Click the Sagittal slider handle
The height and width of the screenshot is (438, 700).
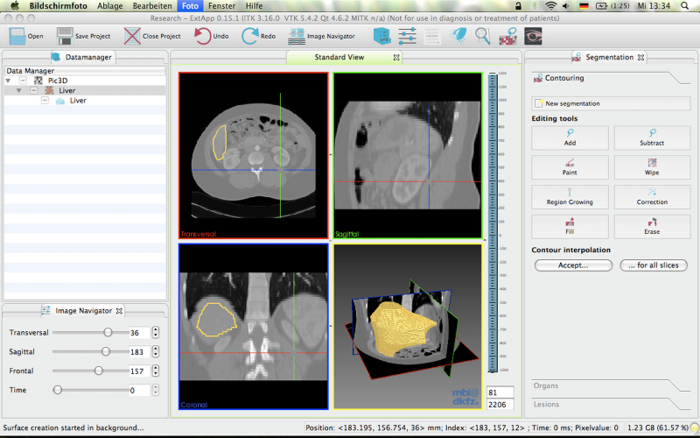(105, 351)
